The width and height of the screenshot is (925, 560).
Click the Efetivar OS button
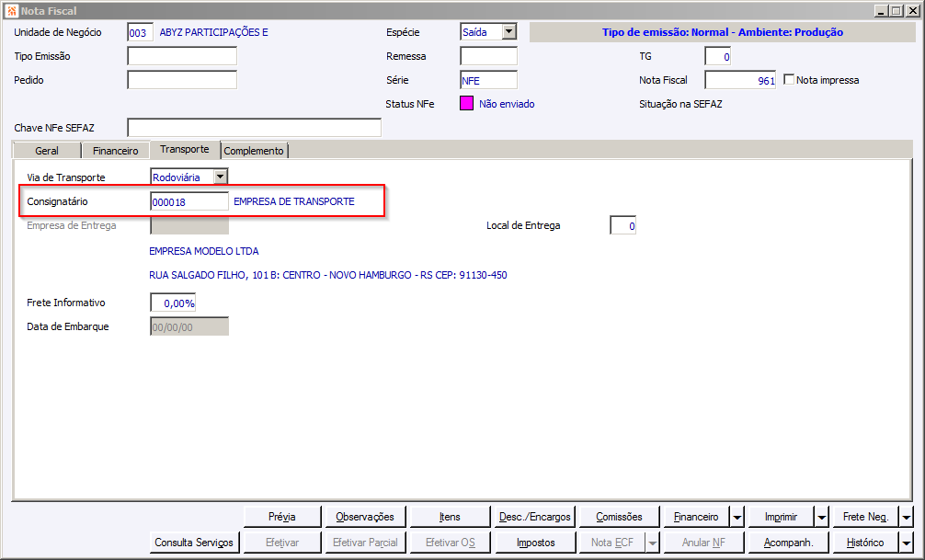point(450,543)
